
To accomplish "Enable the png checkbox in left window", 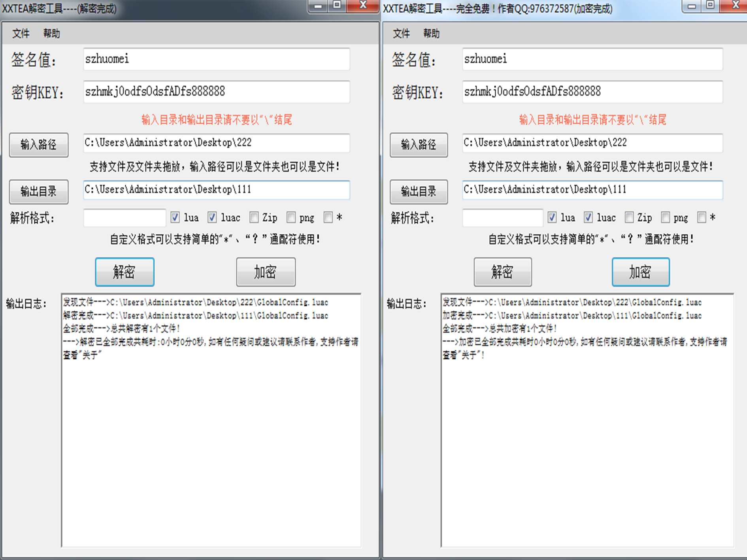I will coord(291,217).
